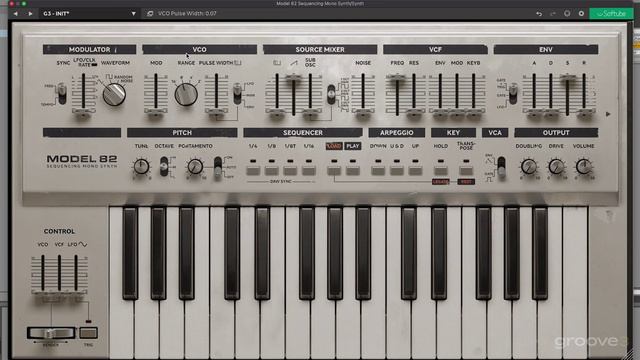Screen dimensions: 640x360
Task: Adjust the VCF KEYB tracking slider
Action: [x=473, y=112]
